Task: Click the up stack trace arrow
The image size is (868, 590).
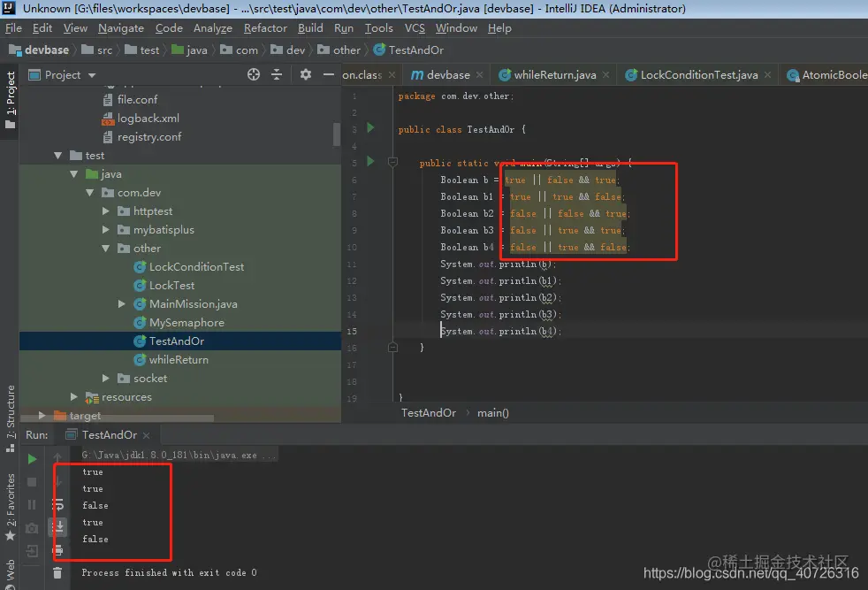Action: point(57,457)
